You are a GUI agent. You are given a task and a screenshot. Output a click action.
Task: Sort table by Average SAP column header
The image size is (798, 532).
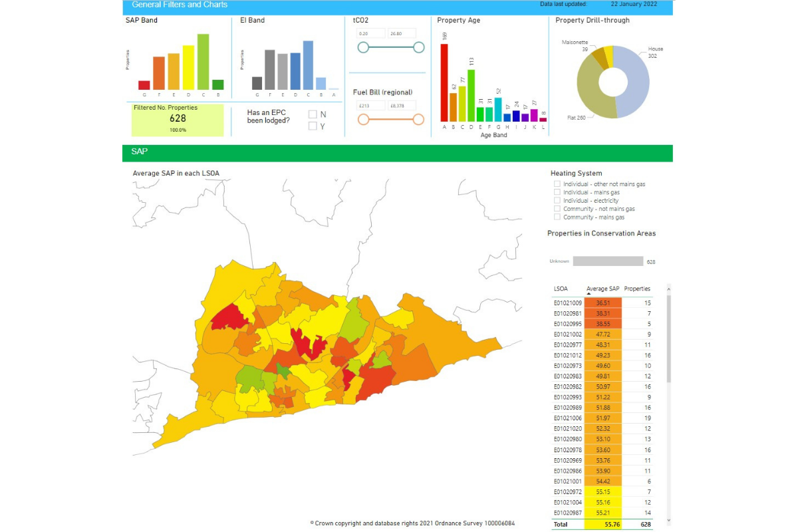pyautogui.click(x=602, y=289)
